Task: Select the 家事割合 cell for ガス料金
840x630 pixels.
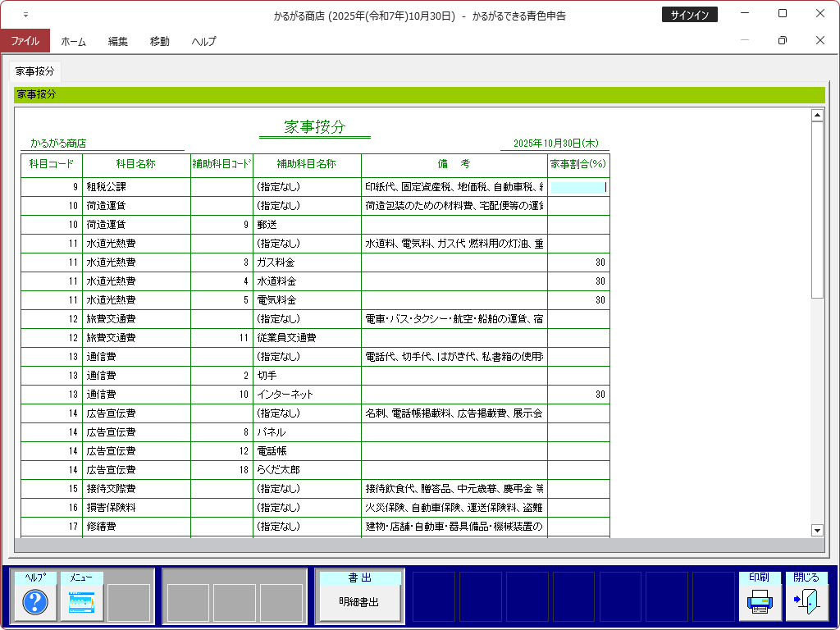Action: (x=578, y=262)
